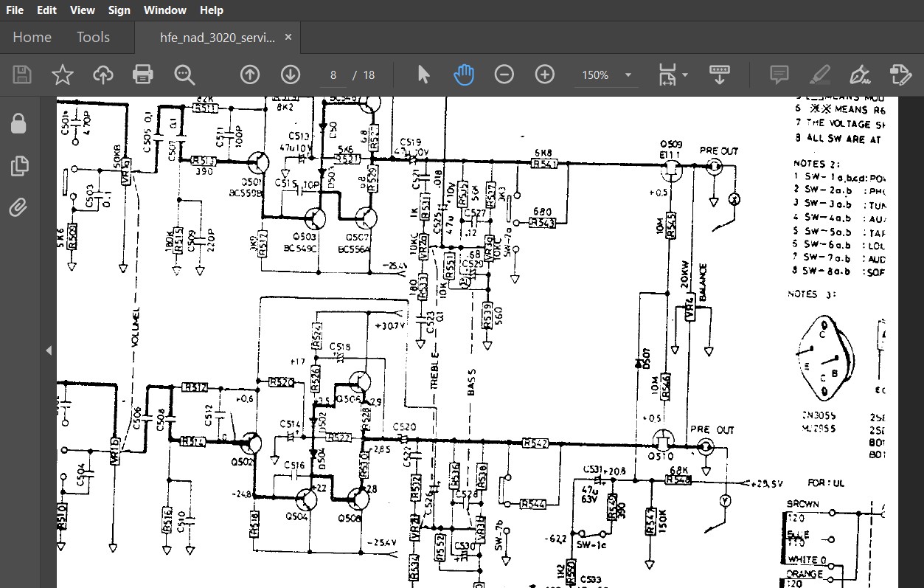Click the BC549C transistor label
The width and height of the screenshot is (924, 588).
point(299,250)
